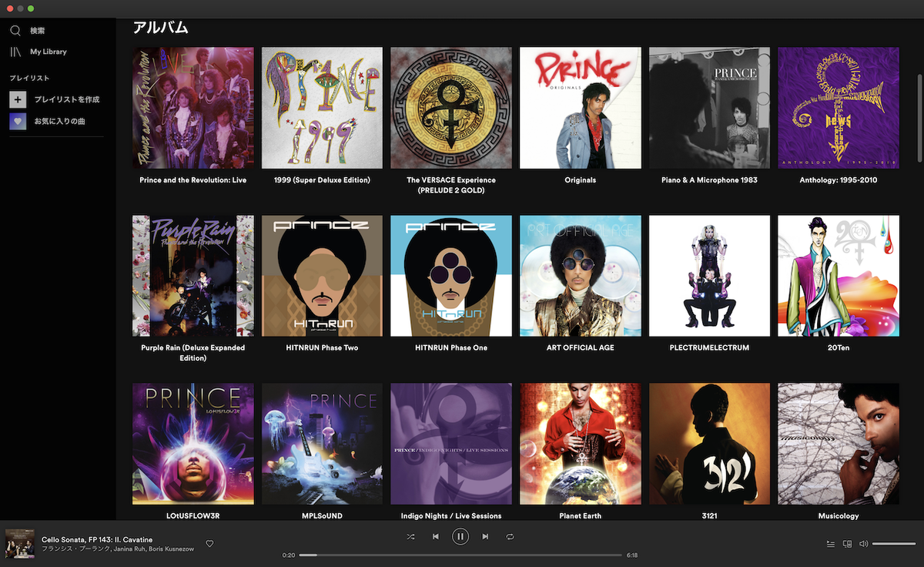
Task: Click ART OFFICIAL AGE title text
Action: [x=581, y=348]
